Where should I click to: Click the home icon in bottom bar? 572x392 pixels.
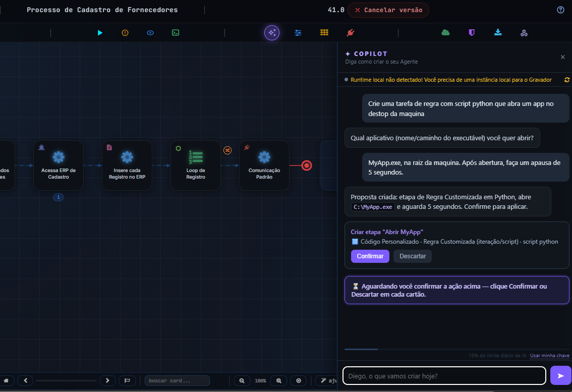point(6,380)
